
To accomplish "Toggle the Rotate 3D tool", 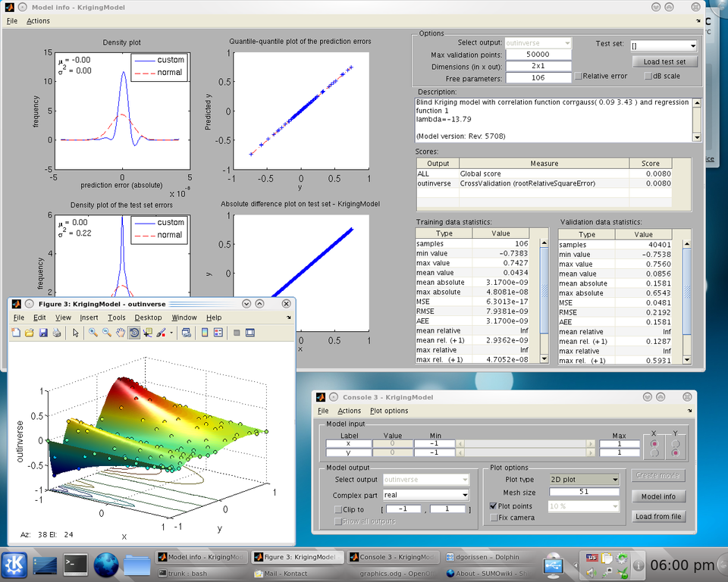I will 133,332.
